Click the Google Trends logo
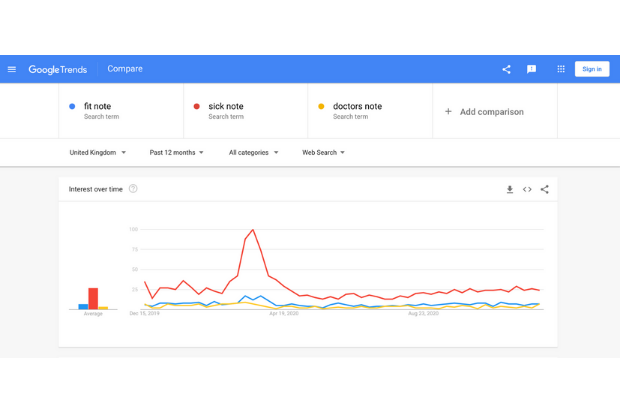 [58, 70]
